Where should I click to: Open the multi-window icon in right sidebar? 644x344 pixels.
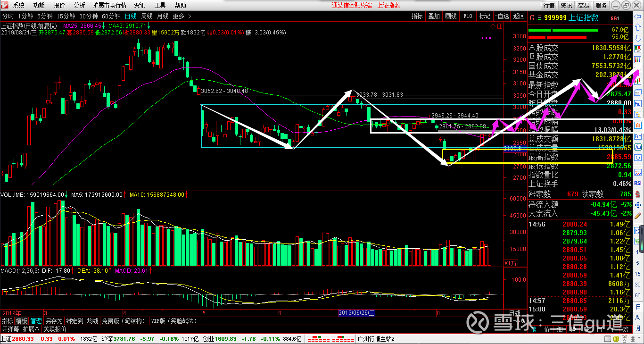coord(637,92)
